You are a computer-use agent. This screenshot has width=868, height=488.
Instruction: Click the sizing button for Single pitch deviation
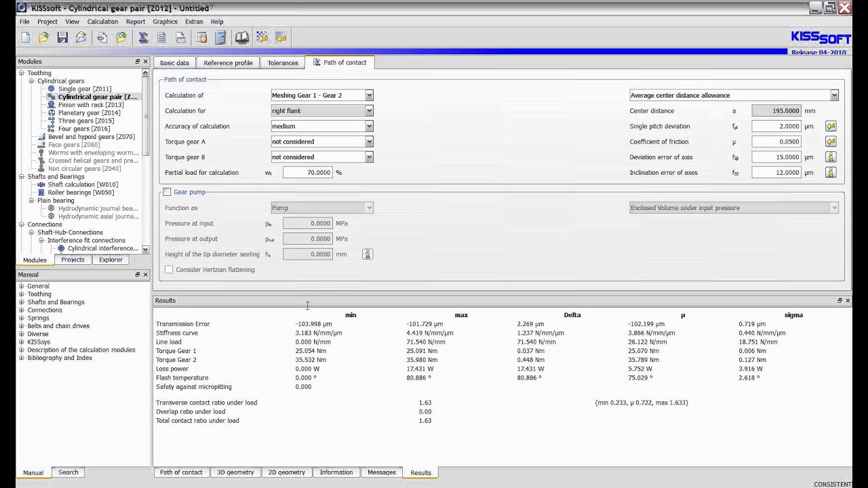coord(831,126)
